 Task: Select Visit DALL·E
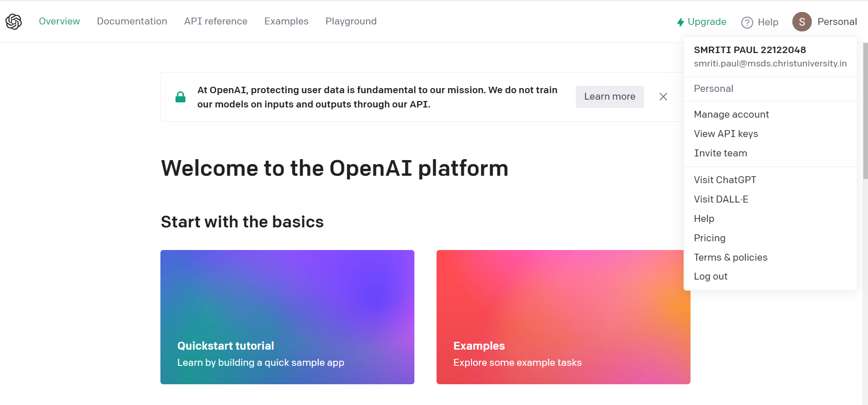770,199
